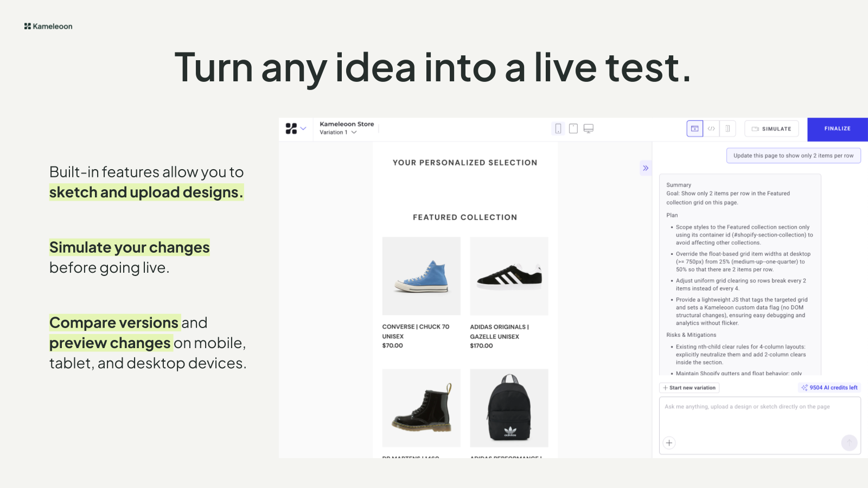The width and height of the screenshot is (868, 488).
Task: Click the 'ADIDAS ORIGINALS | GAZELLE UNISEX' title
Action: (500, 332)
